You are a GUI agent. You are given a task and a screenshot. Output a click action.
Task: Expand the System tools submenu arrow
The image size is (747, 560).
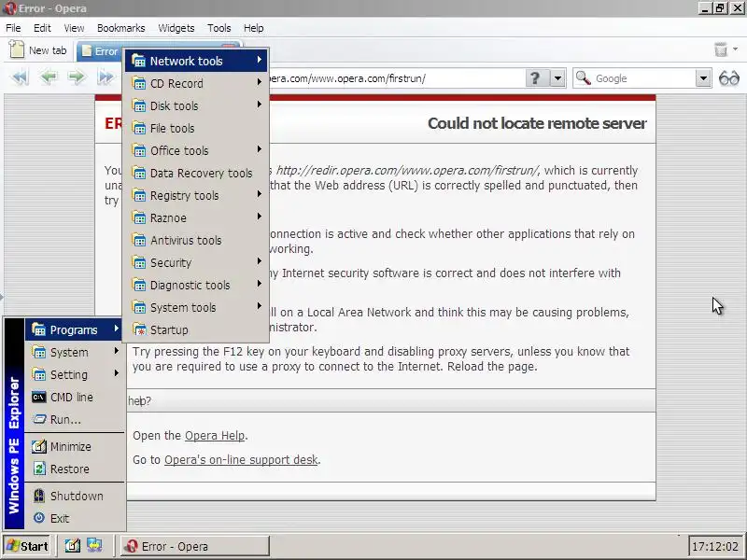coord(260,306)
